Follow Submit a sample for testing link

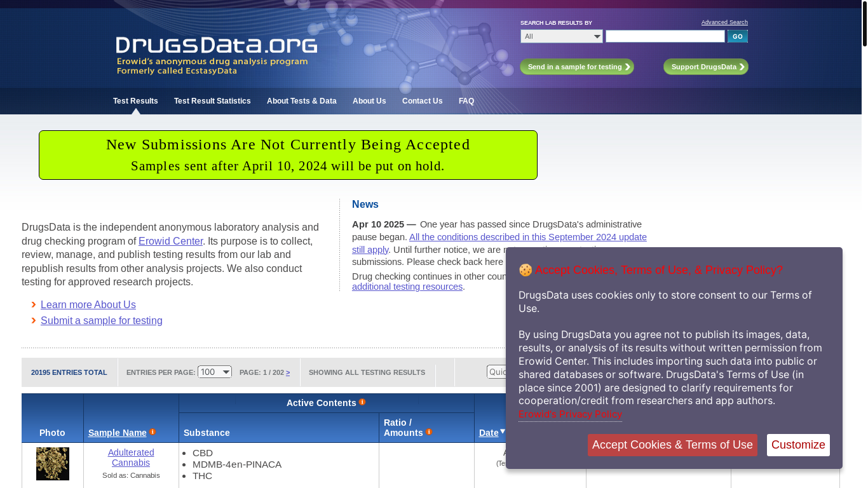[102, 320]
